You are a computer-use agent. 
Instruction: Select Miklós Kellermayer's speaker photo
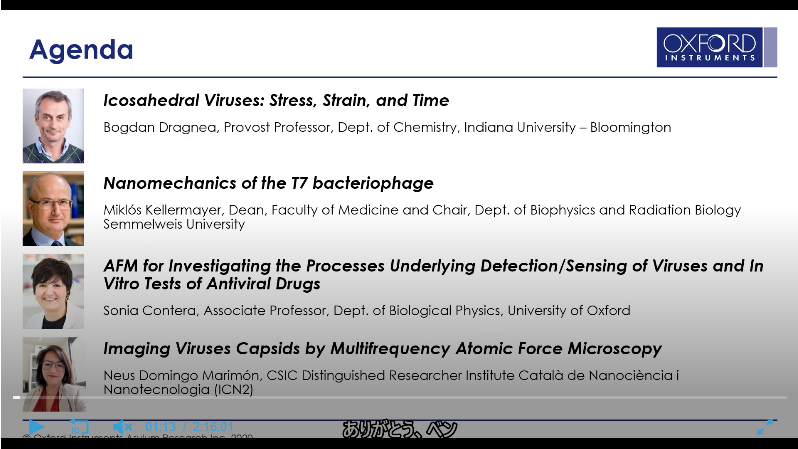pyautogui.click(x=53, y=208)
